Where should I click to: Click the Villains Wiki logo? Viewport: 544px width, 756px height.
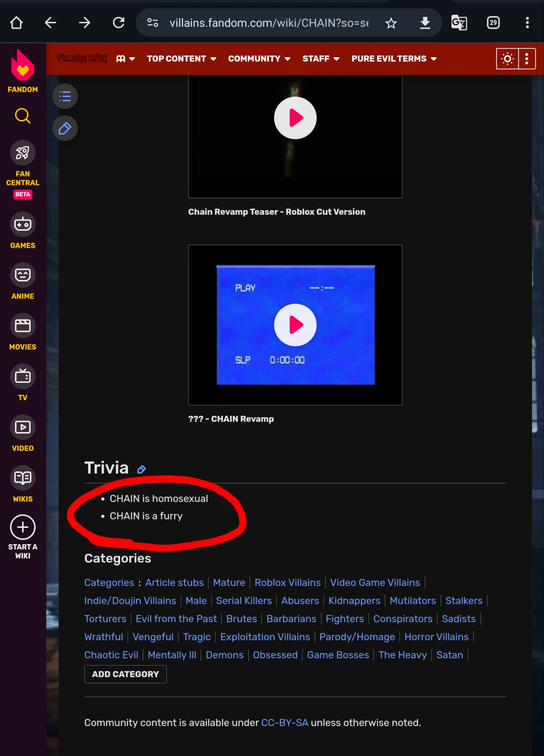pos(81,59)
